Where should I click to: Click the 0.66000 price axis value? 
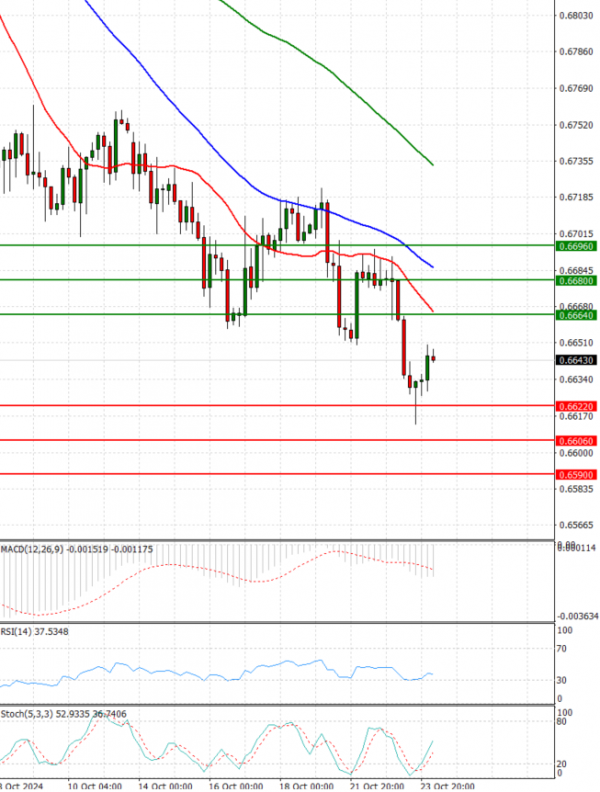click(577, 453)
